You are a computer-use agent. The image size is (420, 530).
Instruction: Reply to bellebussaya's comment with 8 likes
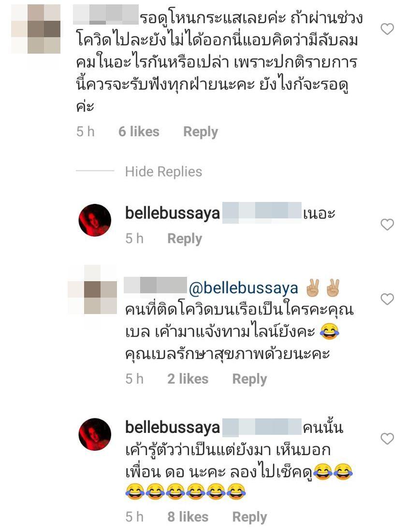[249, 517]
